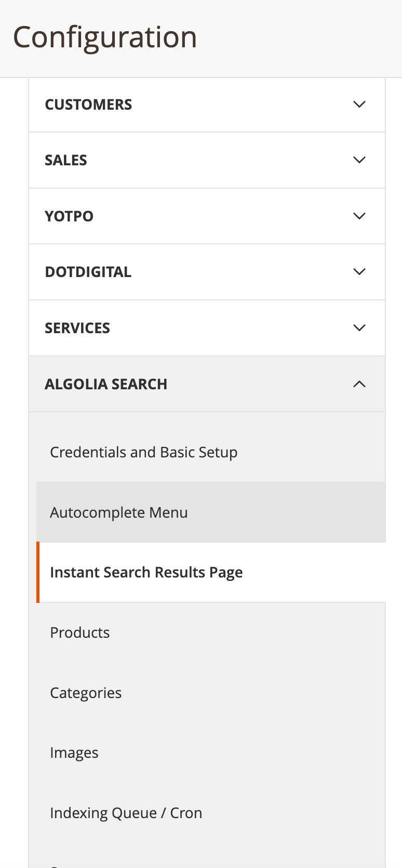Open Indexing Queue / Cron settings

(x=126, y=813)
